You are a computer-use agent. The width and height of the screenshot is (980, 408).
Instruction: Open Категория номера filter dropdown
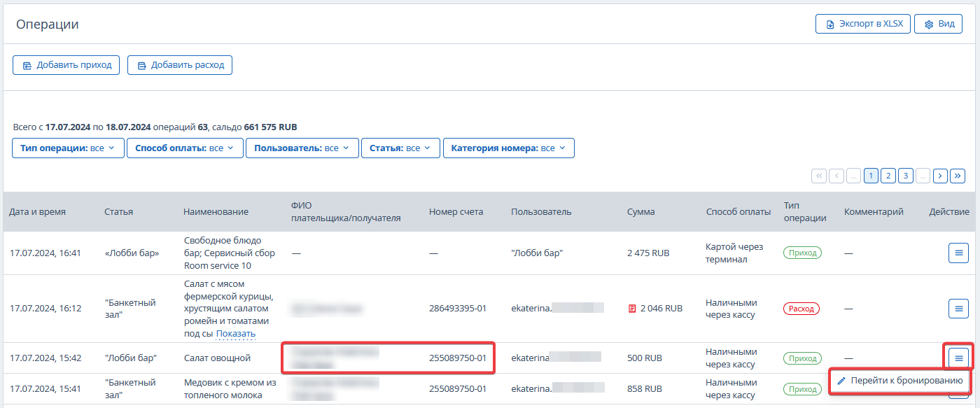pyautogui.click(x=509, y=148)
